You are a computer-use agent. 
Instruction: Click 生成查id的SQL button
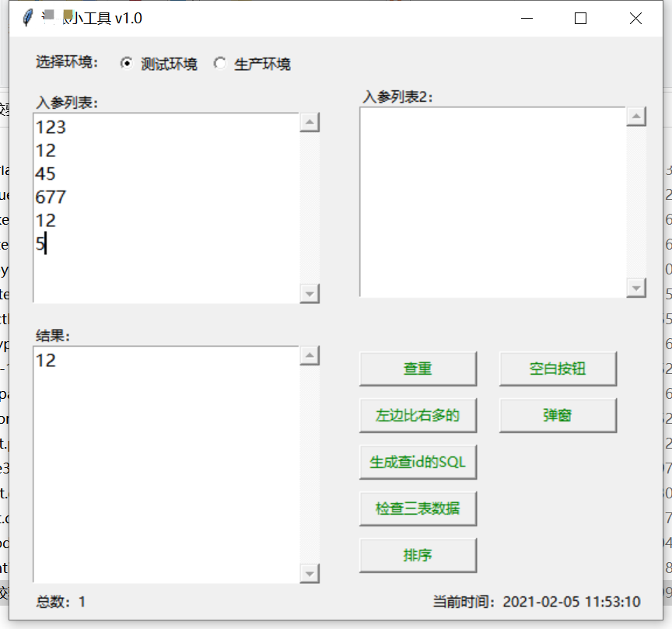point(418,462)
